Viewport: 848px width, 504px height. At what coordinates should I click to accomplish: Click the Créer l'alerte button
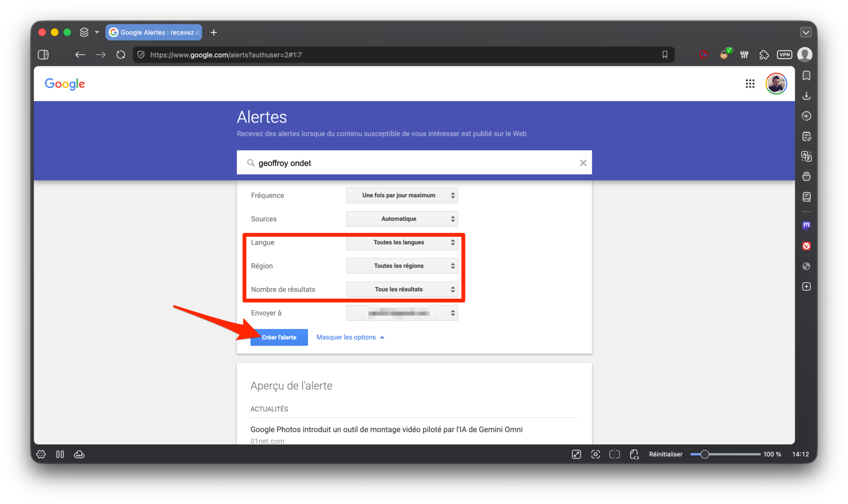pyautogui.click(x=279, y=337)
